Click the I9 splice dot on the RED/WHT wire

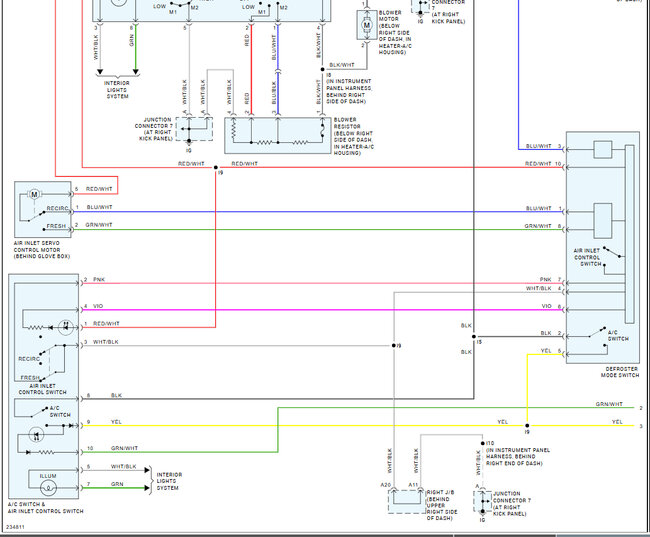[216, 168]
